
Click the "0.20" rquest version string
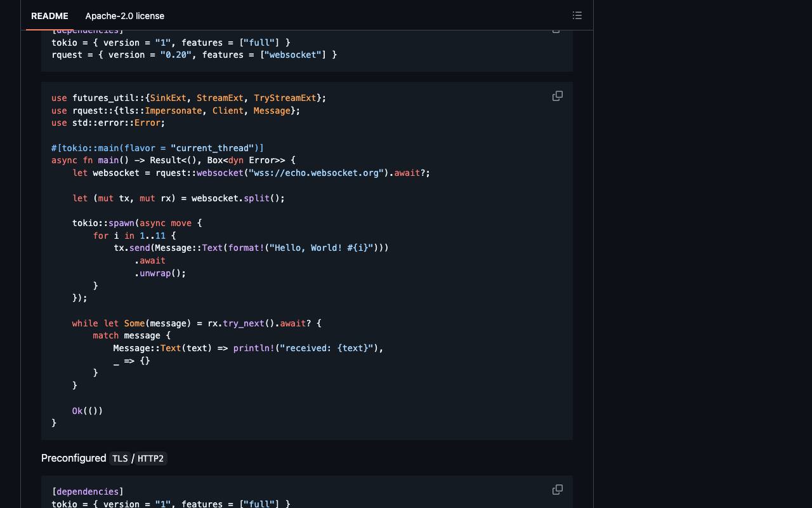click(x=176, y=55)
